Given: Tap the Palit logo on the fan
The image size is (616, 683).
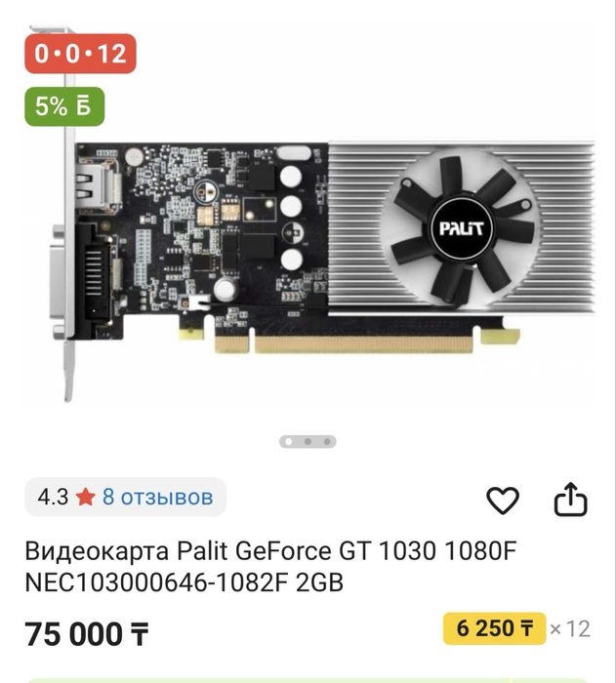Looking at the screenshot, I should (461, 228).
